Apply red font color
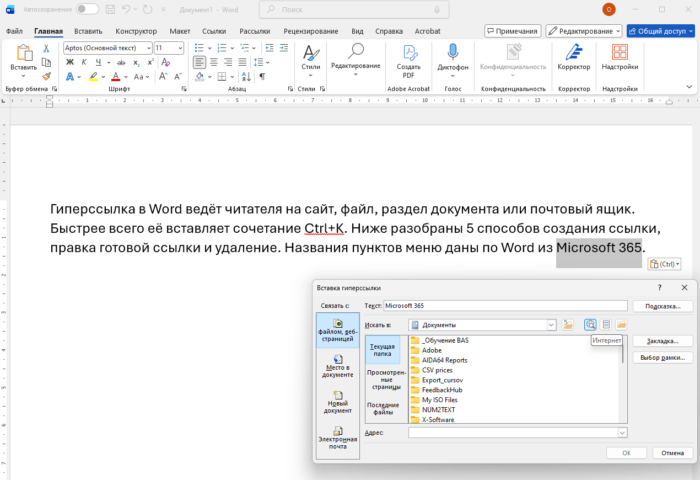The width and height of the screenshot is (700, 480). tap(116, 77)
